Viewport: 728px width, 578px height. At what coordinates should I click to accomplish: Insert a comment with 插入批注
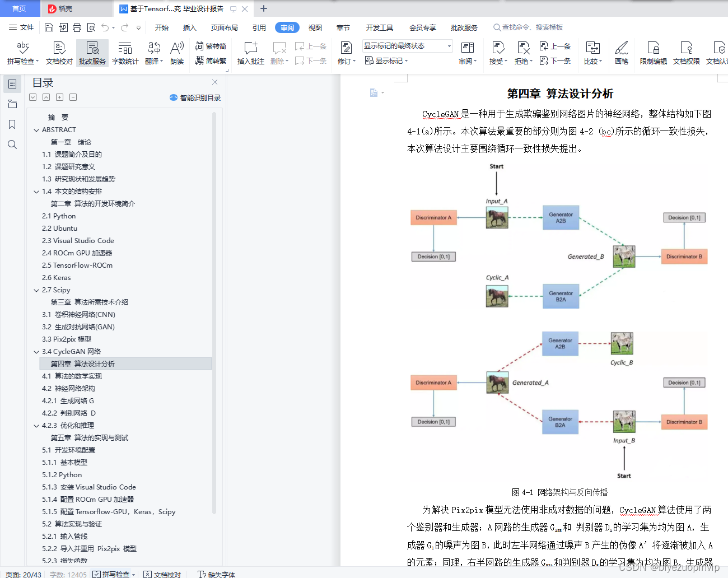(250, 52)
